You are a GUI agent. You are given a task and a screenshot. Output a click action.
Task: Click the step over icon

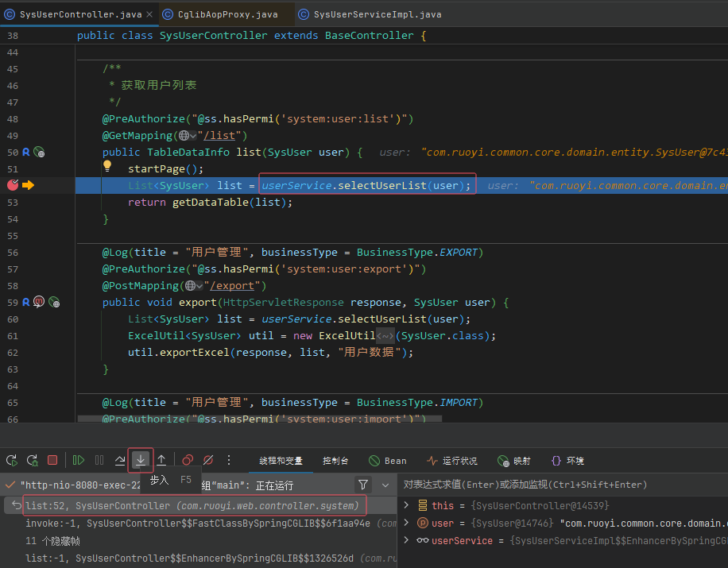pyautogui.click(x=120, y=460)
